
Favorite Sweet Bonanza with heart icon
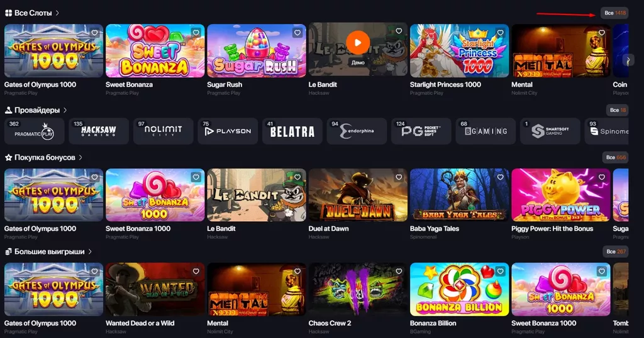pyautogui.click(x=196, y=33)
